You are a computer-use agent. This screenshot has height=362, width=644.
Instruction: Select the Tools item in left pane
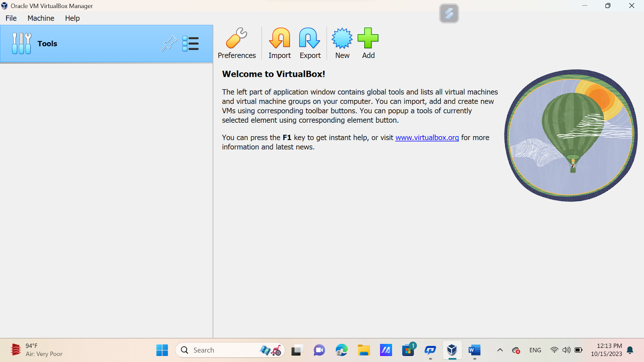click(106, 43)
